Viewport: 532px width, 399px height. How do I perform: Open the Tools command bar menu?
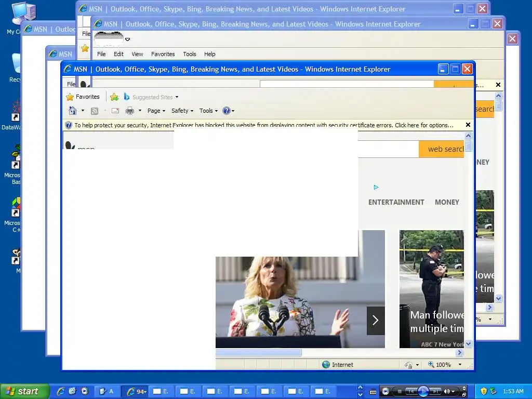pos(208,111)
